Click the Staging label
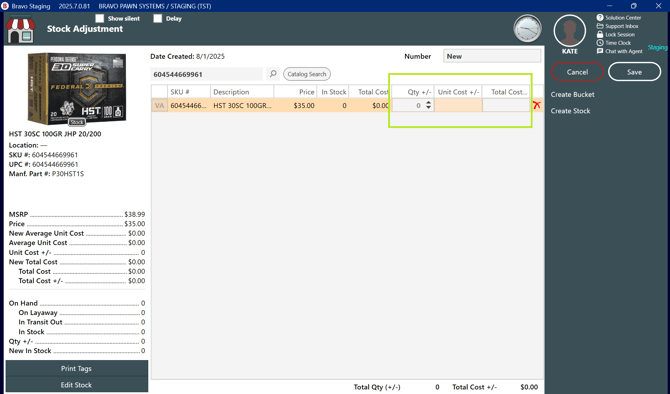 pos(657,47)
